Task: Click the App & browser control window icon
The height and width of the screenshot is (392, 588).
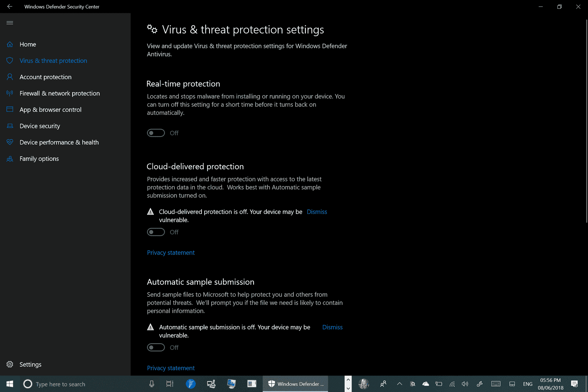Action: 10,109
